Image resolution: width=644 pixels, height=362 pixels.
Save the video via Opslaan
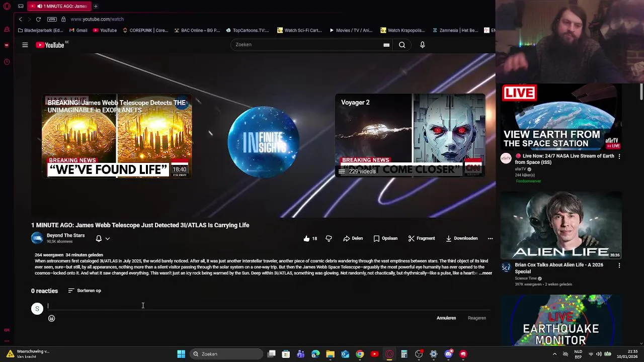[385, 238]
